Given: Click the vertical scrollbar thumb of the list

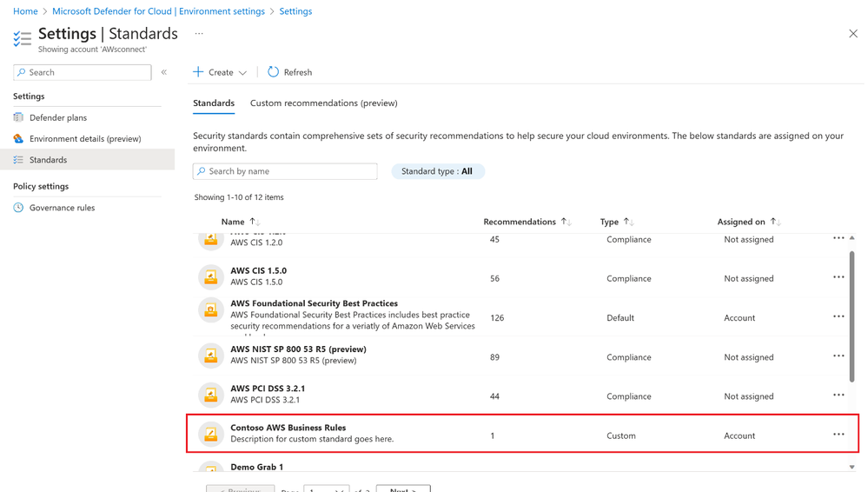Looking at the screenshot, I should [852, 316].
